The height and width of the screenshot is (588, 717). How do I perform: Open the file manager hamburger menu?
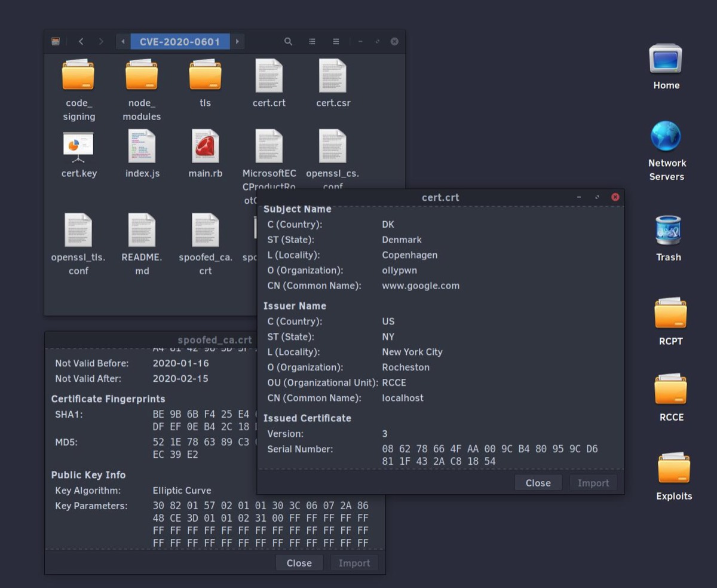pyautogui.click(x=336, y=42)
